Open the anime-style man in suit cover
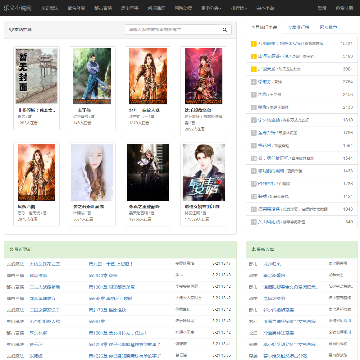 pyautogui.click(x=204, y=172)
